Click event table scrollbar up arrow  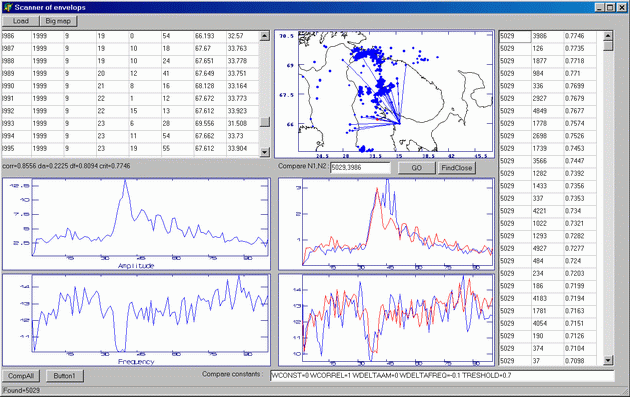(264, 36)
